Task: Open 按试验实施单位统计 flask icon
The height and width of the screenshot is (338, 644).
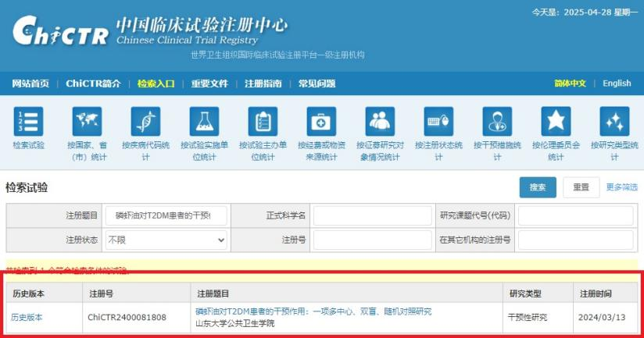Action: click(204, 122)
